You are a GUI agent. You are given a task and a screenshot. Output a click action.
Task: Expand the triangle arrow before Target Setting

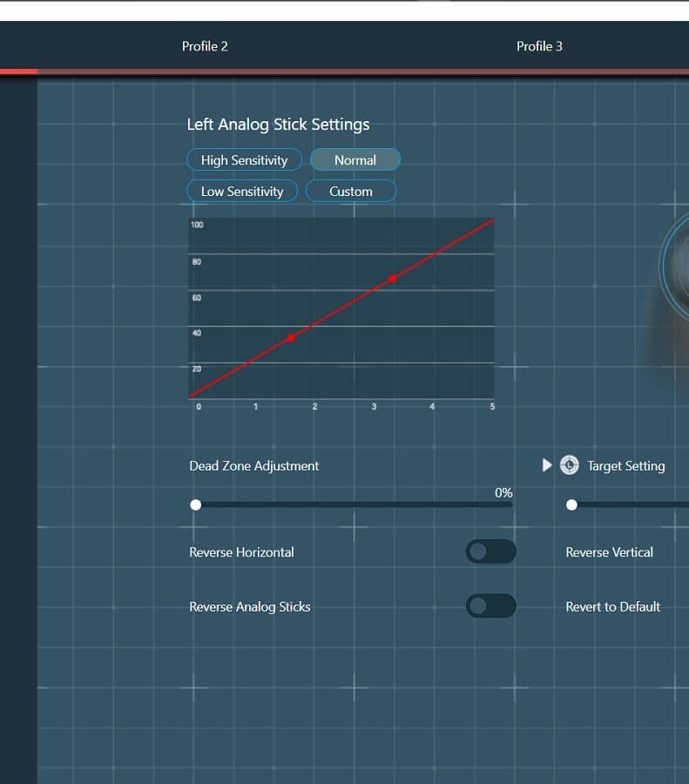point(547,465)
